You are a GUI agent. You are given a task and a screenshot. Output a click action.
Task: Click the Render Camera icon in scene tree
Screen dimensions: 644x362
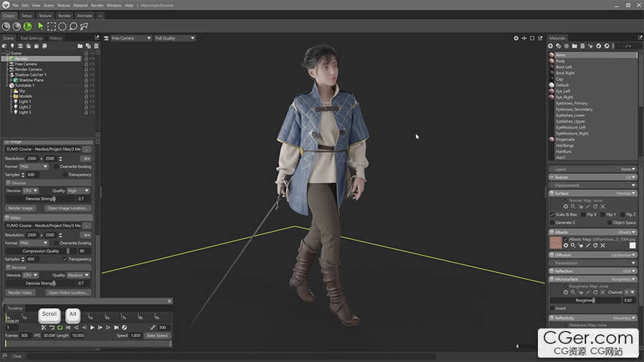[11, 69]
